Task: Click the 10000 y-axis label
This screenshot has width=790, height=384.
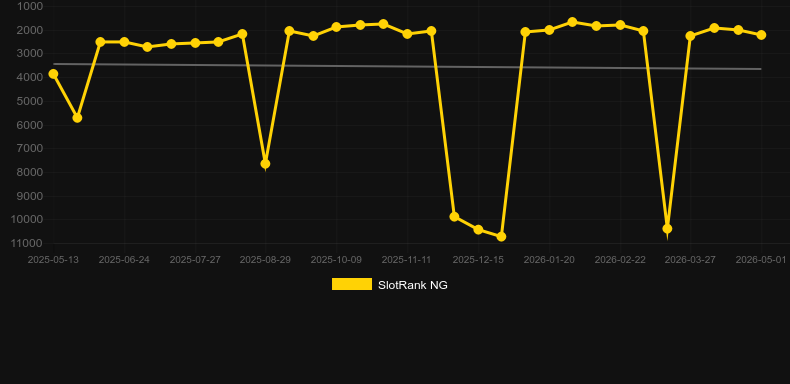Action: tap(27, 220)
